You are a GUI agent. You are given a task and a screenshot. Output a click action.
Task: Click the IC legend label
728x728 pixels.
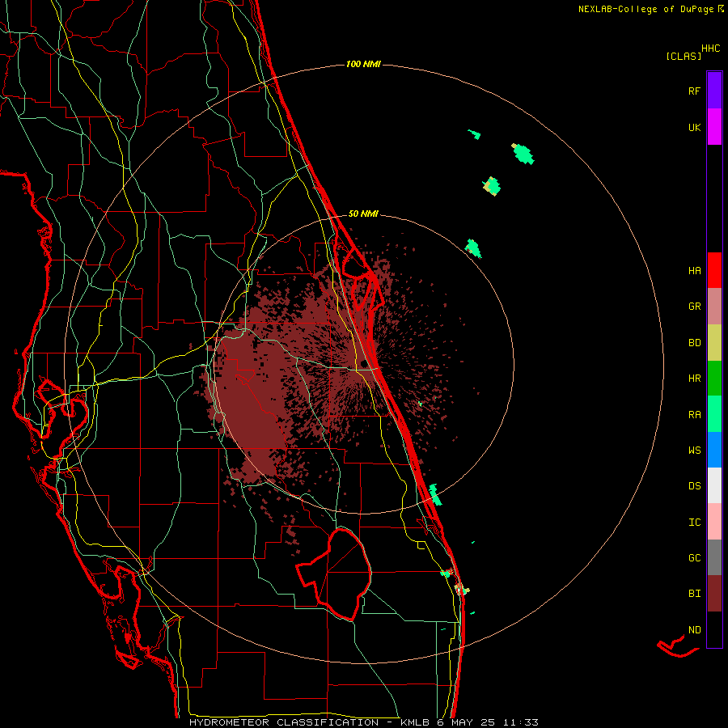694,523
